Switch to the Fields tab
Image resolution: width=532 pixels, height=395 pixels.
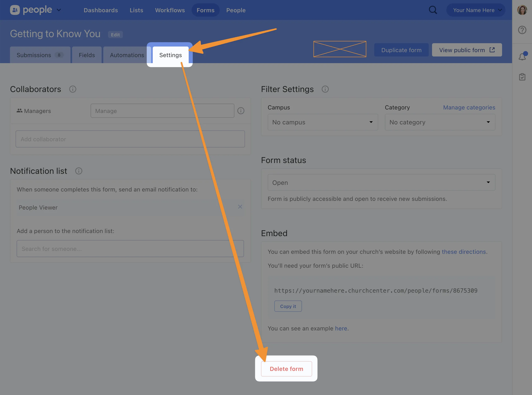coord(87,55)
